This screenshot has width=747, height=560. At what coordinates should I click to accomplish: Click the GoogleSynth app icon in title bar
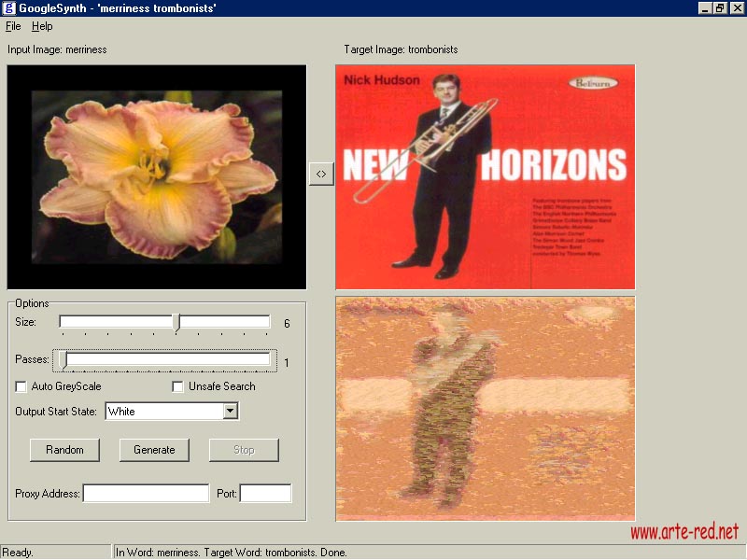tap(9, 8)
